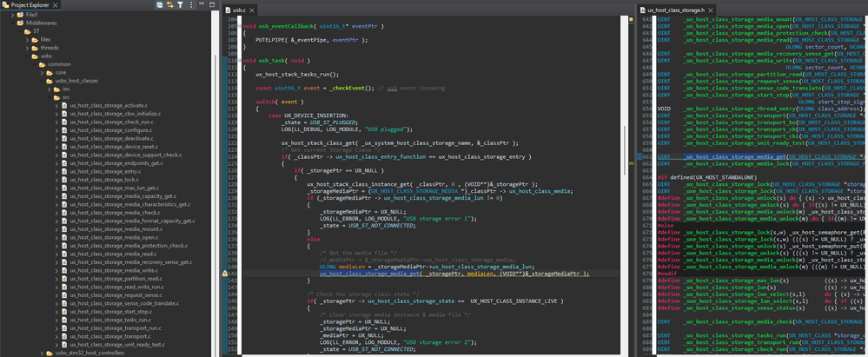
Task: Expand the threadx folder
Action: click(27, 48)
